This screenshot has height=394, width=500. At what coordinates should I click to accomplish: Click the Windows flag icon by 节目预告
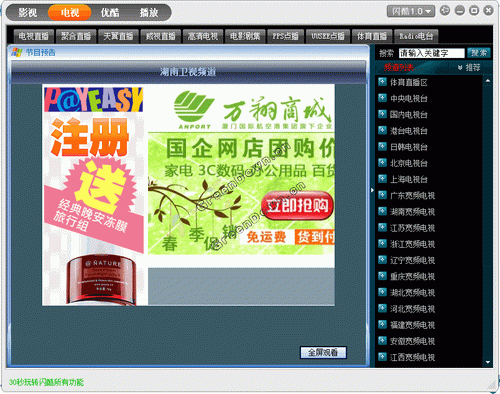17,52
